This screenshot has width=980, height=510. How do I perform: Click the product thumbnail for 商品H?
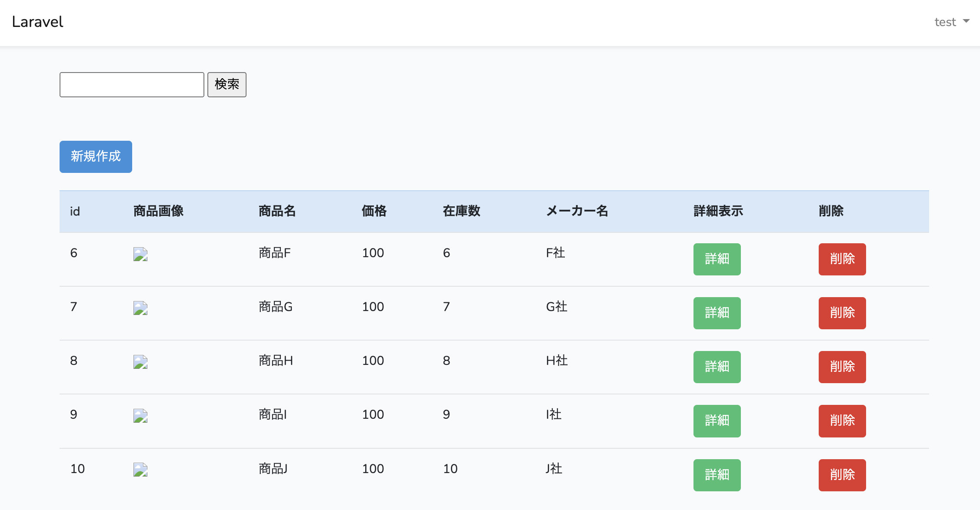(x=140, y=362)
